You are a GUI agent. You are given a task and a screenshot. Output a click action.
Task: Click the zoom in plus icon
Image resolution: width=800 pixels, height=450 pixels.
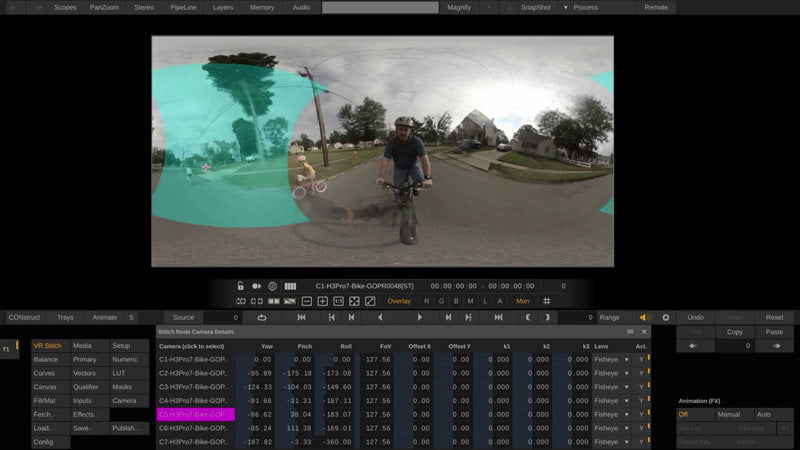click(322, 302)
